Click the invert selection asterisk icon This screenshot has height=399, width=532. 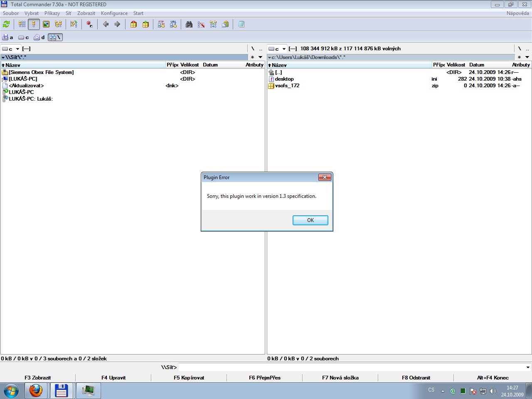89,24
